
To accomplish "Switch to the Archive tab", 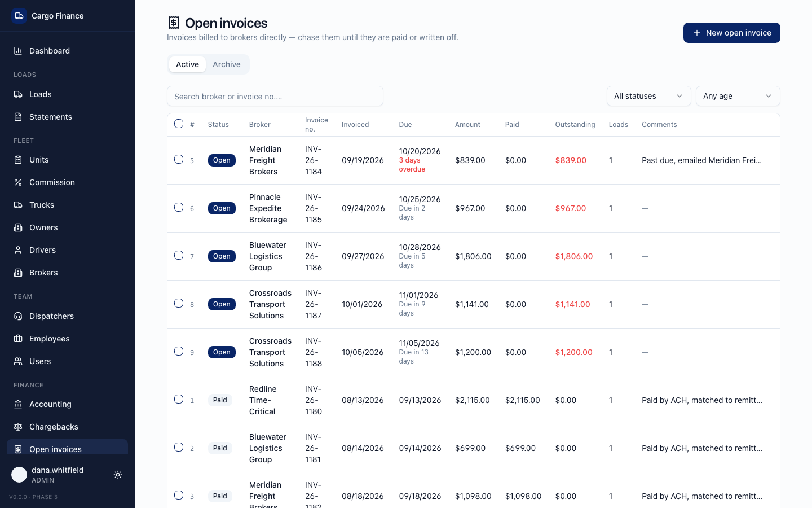I will coord(227,64).
